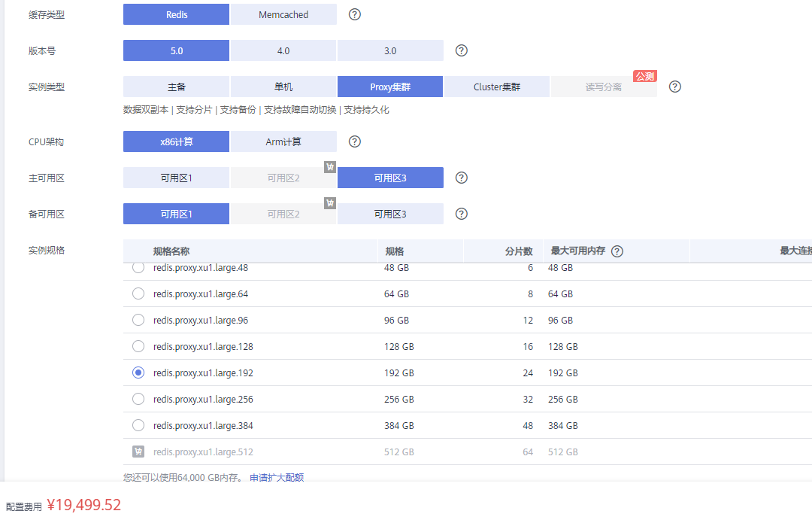Click 规格 cell reading 96 GB
The height and width of the screenshot is (517, 812).
(x=397, y=321)
